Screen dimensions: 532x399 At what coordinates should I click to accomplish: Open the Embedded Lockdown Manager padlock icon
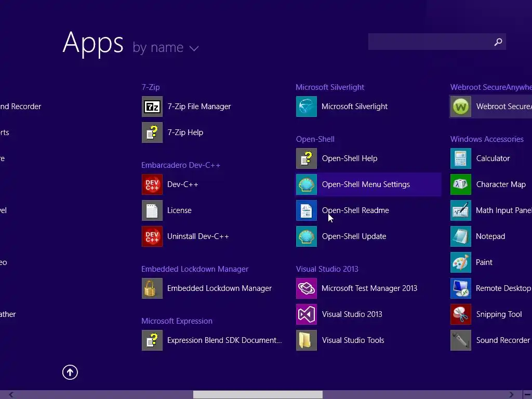(152, 288)
